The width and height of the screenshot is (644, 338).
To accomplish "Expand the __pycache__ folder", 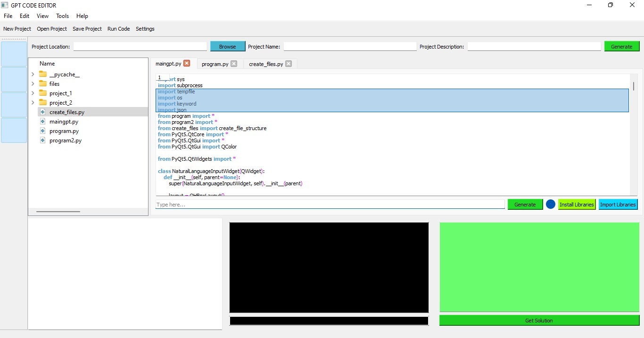I will pos(33,74).
